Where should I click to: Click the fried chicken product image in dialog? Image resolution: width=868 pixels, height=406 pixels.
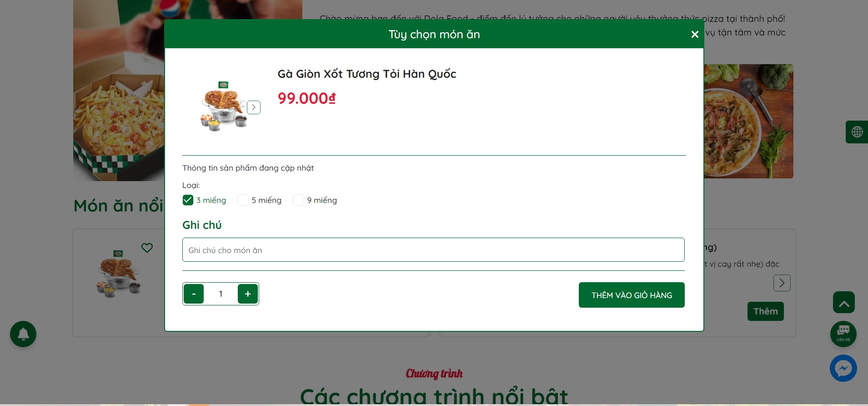point(224,107)
